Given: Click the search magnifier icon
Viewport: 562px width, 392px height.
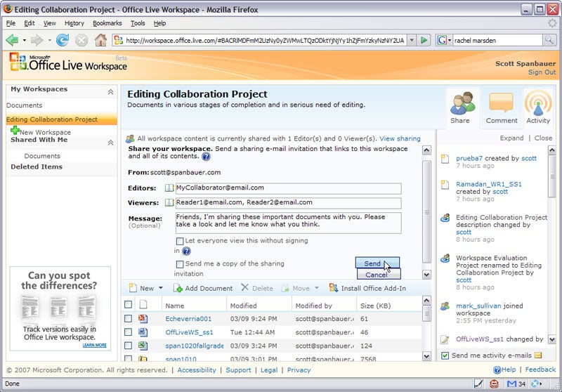Looking at the screenshot, I should [549, 40].
